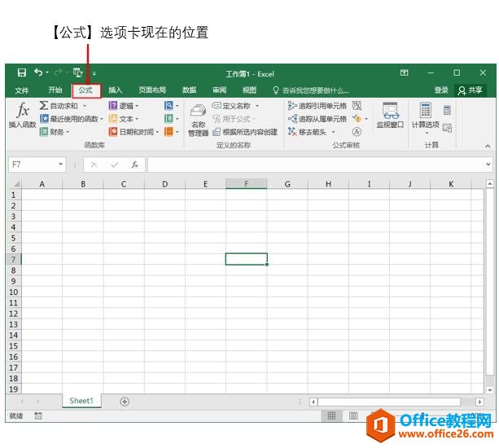Image resolution: width=499 pixels, height=448 pixels.
Task: Expand the 移去箭头 dropdown arrow
Action: (333, 131)
